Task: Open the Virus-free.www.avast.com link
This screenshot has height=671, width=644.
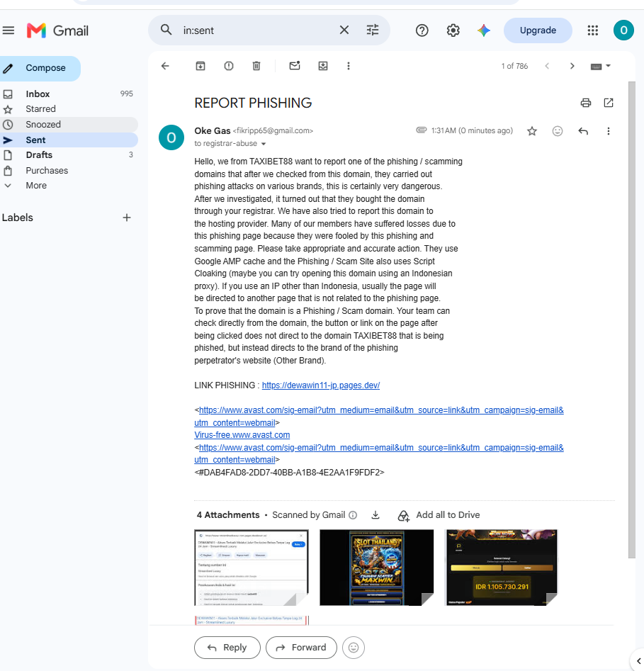Action: coord(242,435)
